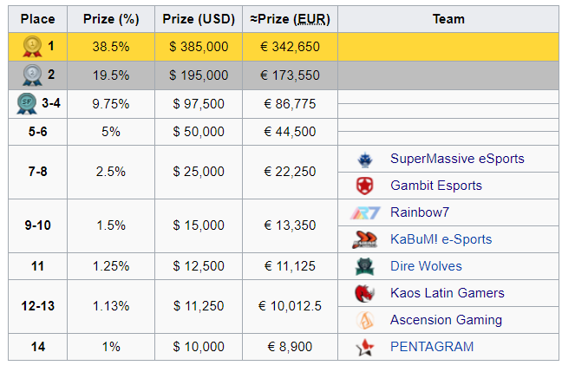Open the KaBuM! e-Sports link
Screen dimensions: 588x372
pyautogui.click(x=441, y=239)
